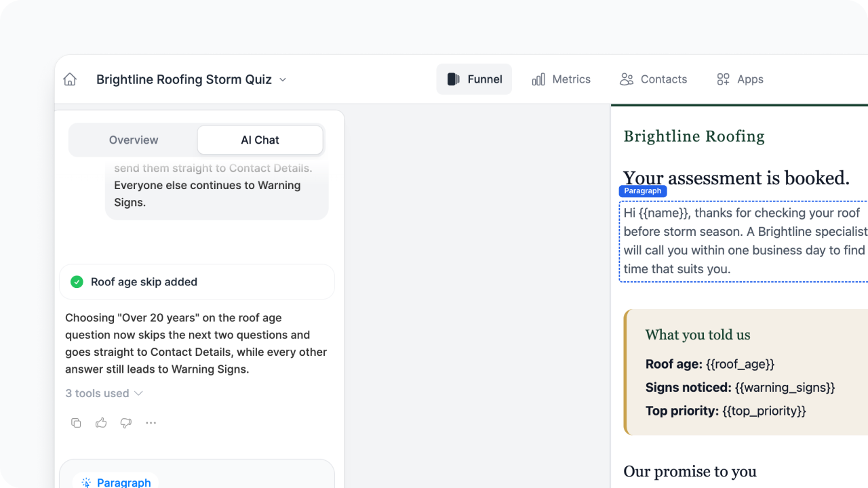Click the "Signs noticed: {{warning_signs}}" line
Image resolution: width=868 pixels, height=488 pixels.
click(x=741, y=388)
